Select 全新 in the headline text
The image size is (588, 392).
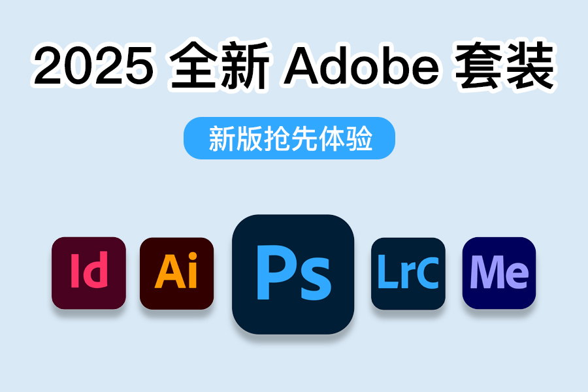point(220,65)
